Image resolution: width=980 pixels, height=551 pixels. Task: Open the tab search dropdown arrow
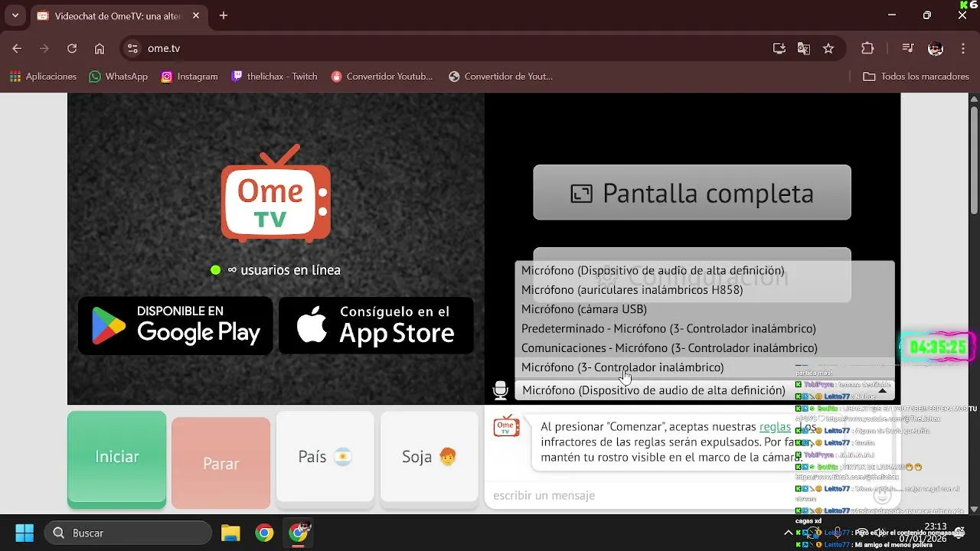tap(15, 15)
